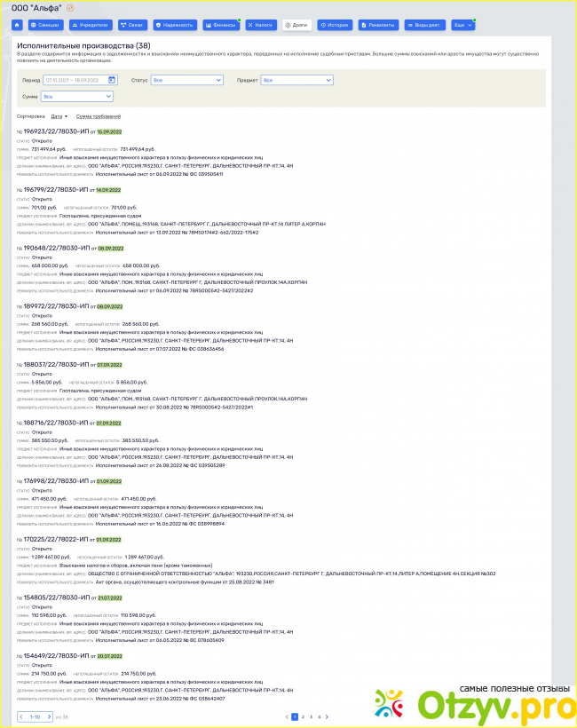
Task: Expand the Еще dropdown menu
Action: pos(463,25)
